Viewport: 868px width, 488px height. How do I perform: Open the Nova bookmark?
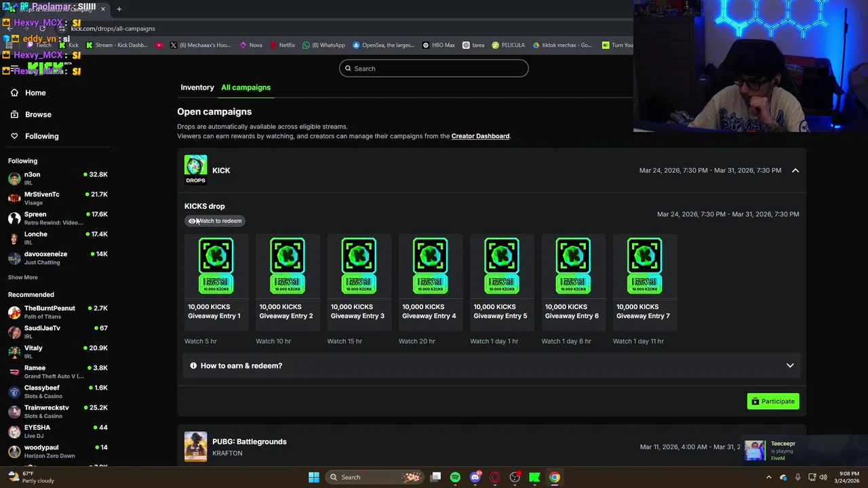coord(251,45)
